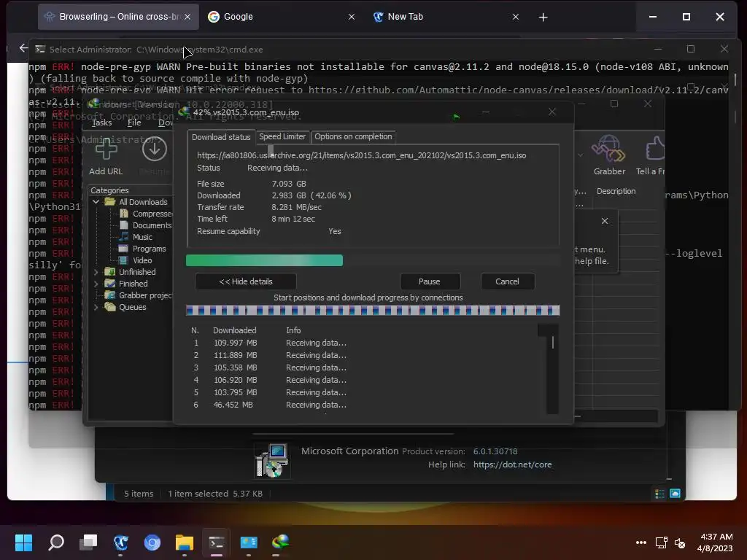Viewport: 747px width, 560px height.
Task: Open the Windows Start menu
Action: point(23,542)
